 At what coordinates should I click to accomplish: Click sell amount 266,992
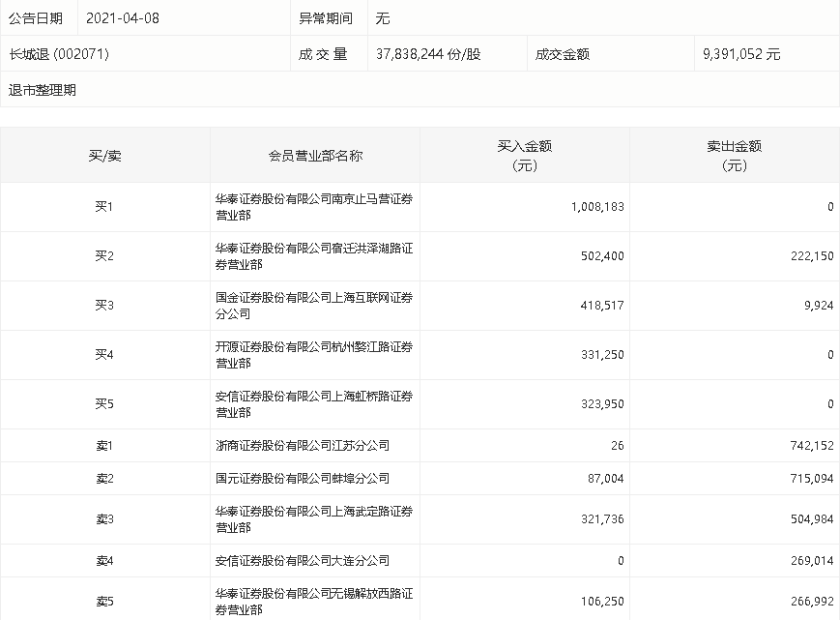812,602
